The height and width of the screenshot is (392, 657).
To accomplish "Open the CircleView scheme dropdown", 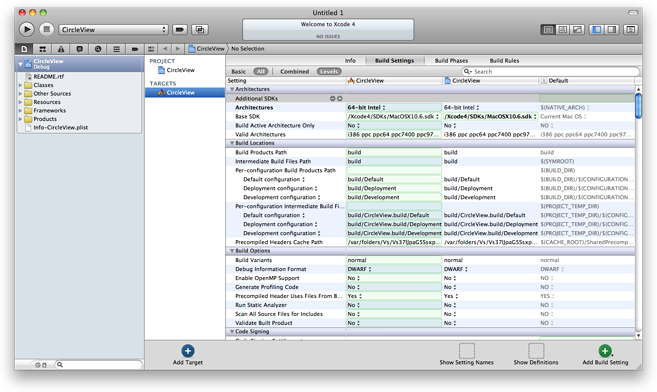I will (x=113, y=30).
